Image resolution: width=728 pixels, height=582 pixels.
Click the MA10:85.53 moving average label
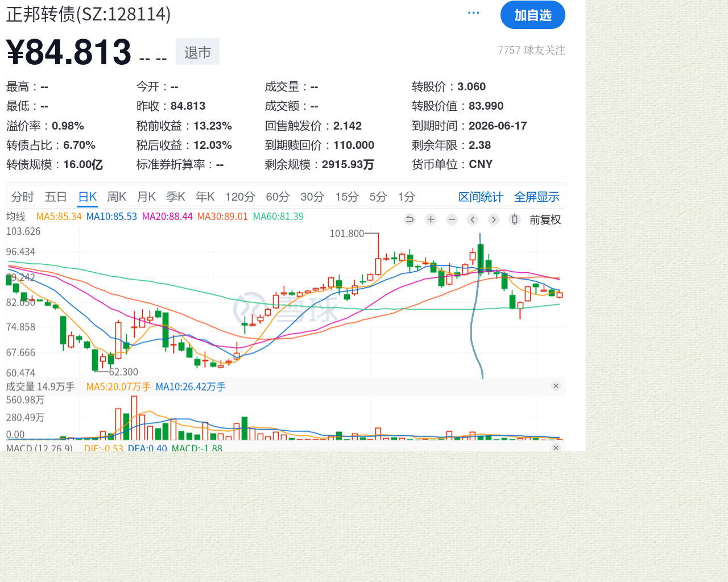(x=111, y=217)
